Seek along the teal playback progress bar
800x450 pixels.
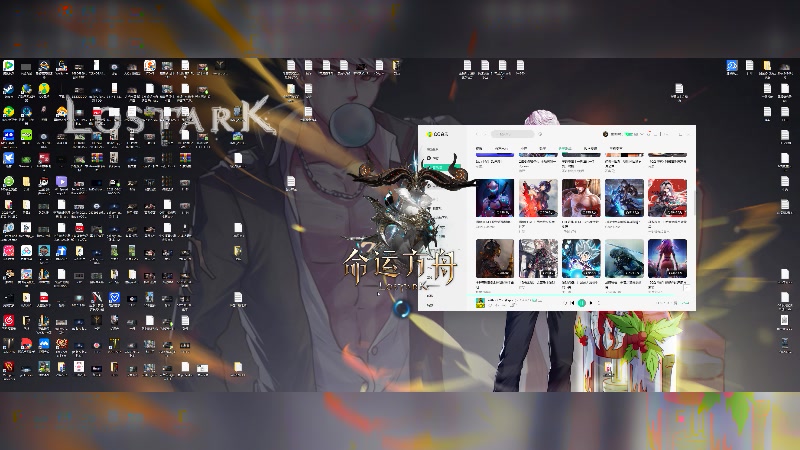[x=571, y=295]
